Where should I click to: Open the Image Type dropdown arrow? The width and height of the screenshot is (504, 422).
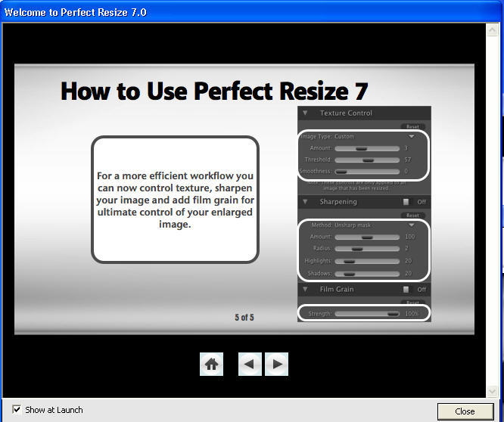[412, 137]
